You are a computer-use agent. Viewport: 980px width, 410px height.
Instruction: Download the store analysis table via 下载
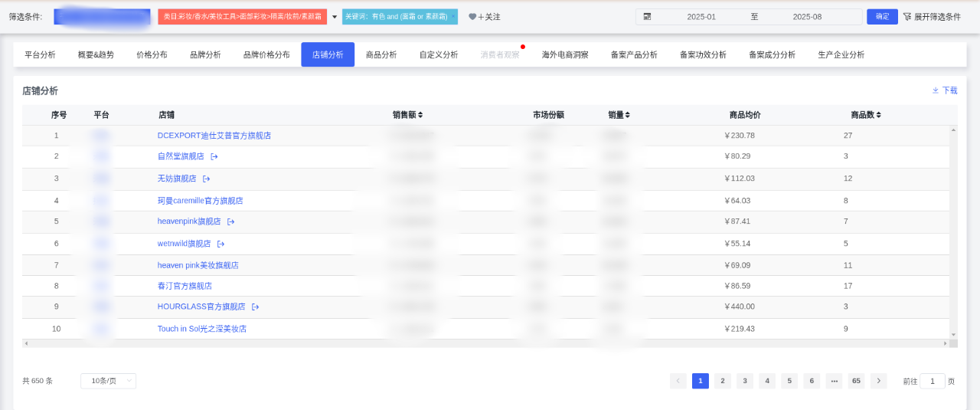pos(945,90)
